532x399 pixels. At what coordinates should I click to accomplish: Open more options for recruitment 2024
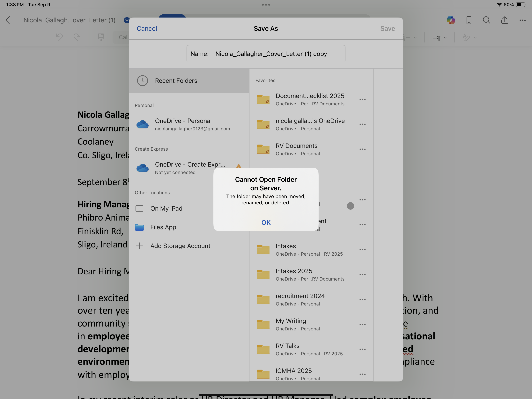pyautogui.click(x=362, y=299)
